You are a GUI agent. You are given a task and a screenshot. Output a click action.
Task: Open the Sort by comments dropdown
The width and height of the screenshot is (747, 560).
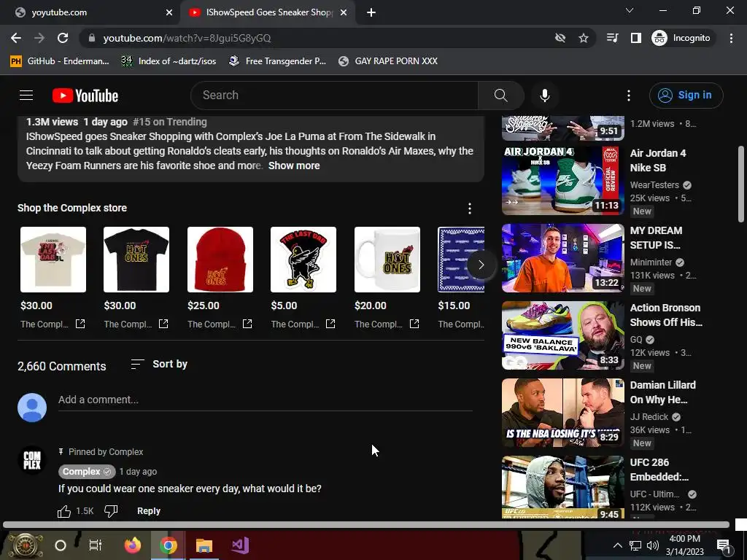click(159, 365)
